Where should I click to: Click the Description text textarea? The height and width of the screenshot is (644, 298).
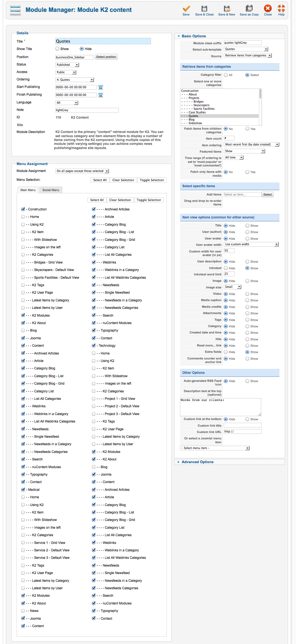(220, 407)
